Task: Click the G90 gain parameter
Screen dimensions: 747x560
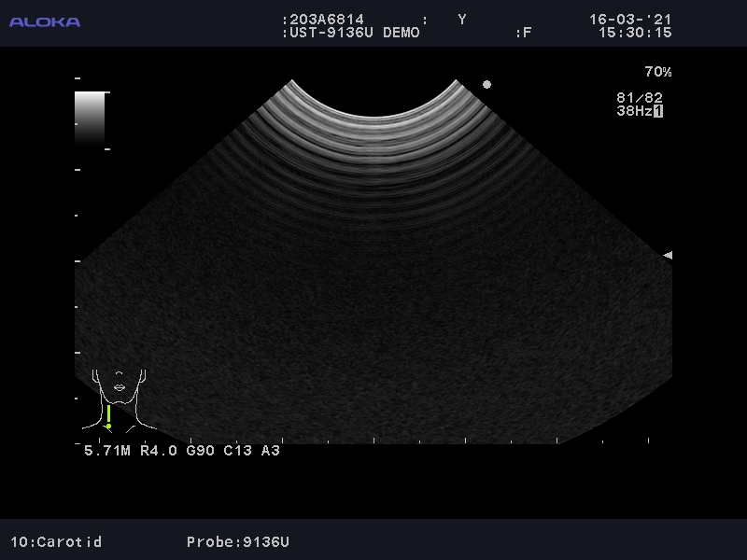Action: (x=203, y=451)
